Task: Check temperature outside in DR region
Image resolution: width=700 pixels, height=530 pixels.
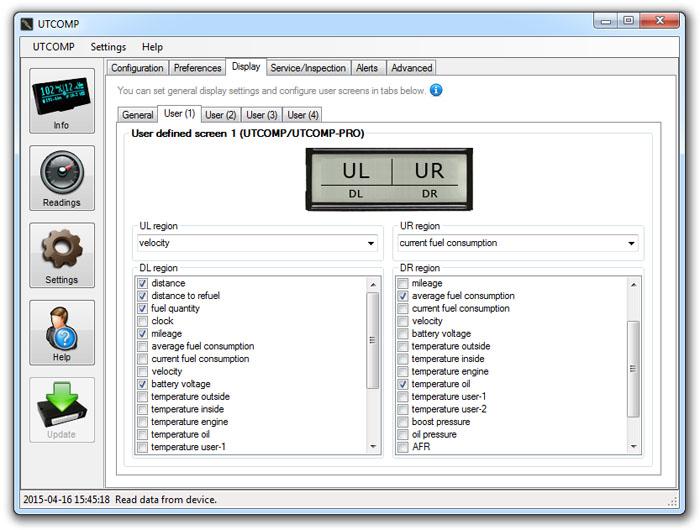Action: [x=403, y=346]
